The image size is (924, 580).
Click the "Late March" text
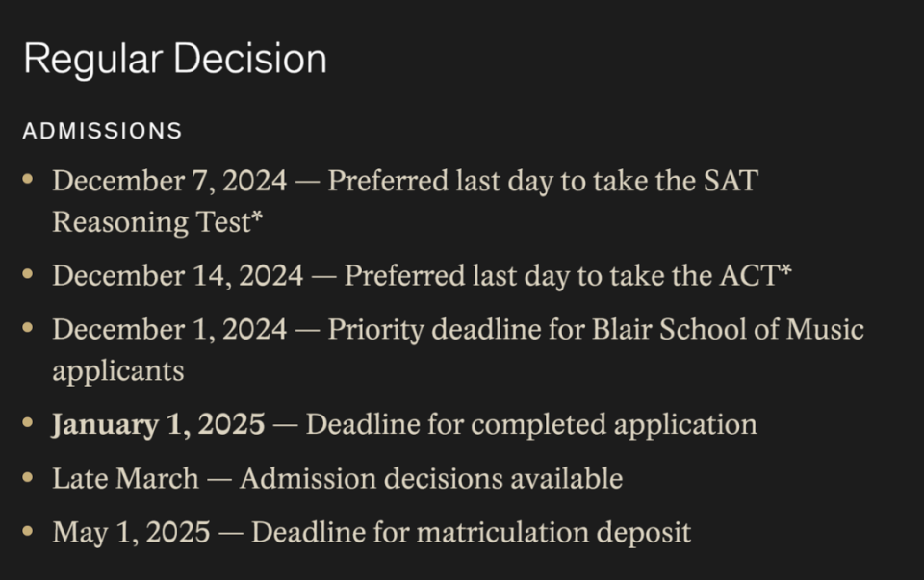coord(125,478)
